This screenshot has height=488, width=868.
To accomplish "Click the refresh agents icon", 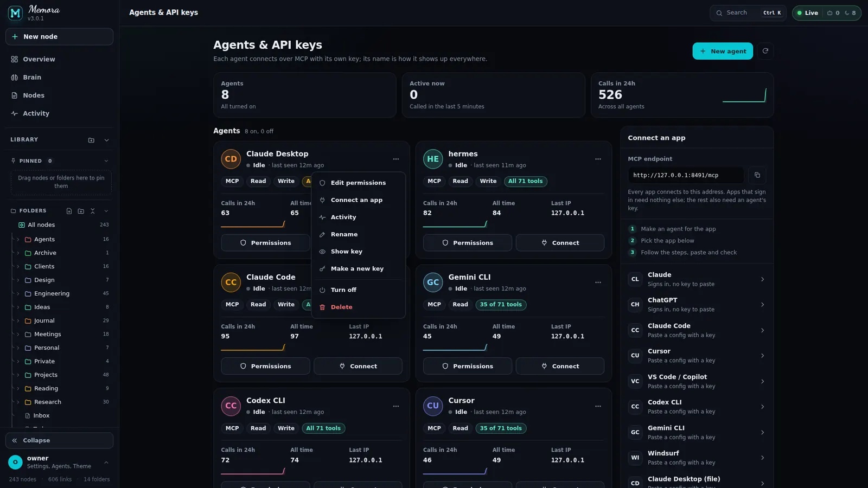I will [x=765, y=51].
